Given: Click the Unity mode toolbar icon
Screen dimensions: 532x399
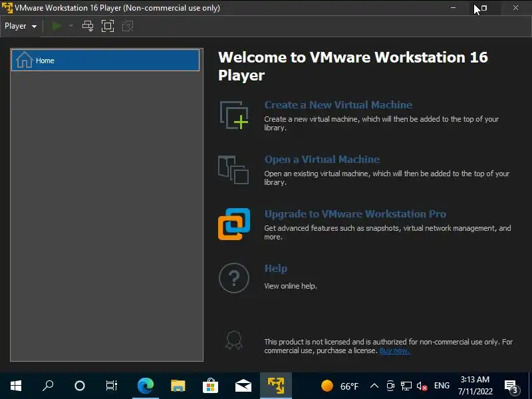Looking at the screenshot, I should click(128, 26).
